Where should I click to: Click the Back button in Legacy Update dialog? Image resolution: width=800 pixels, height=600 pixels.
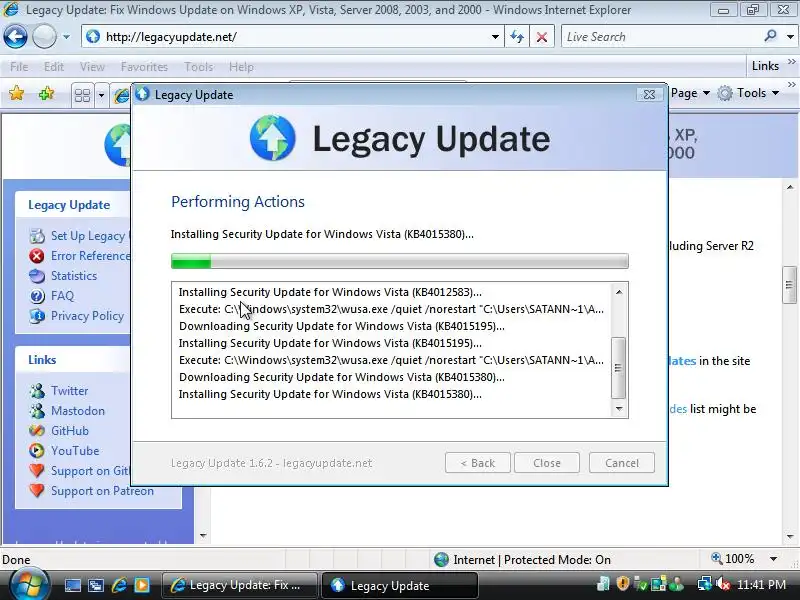click(478, 463)
